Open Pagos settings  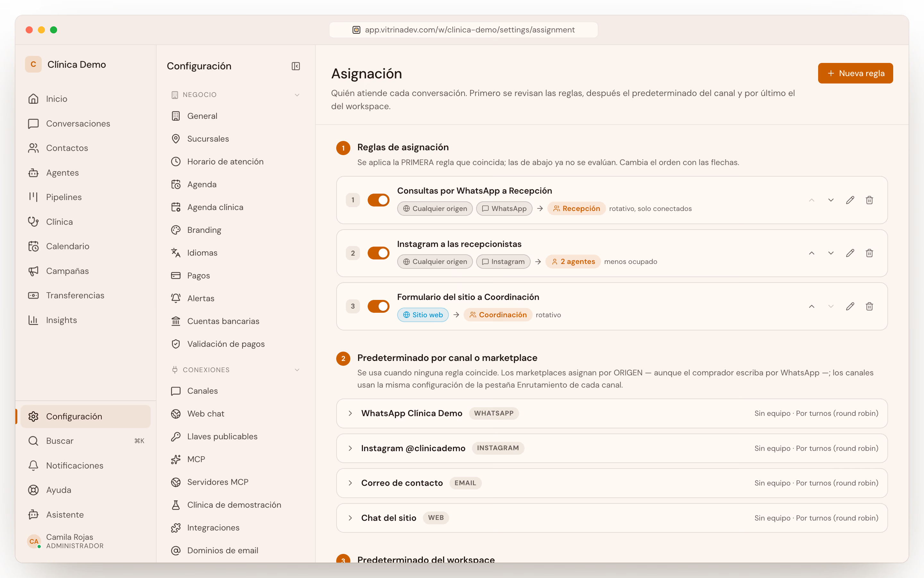click(x=235, y=276)
